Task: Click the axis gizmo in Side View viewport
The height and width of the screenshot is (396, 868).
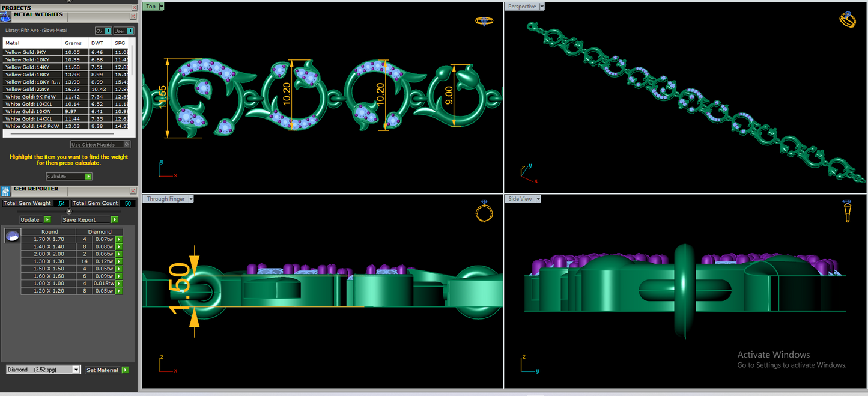Action: (x=530, y=364)
